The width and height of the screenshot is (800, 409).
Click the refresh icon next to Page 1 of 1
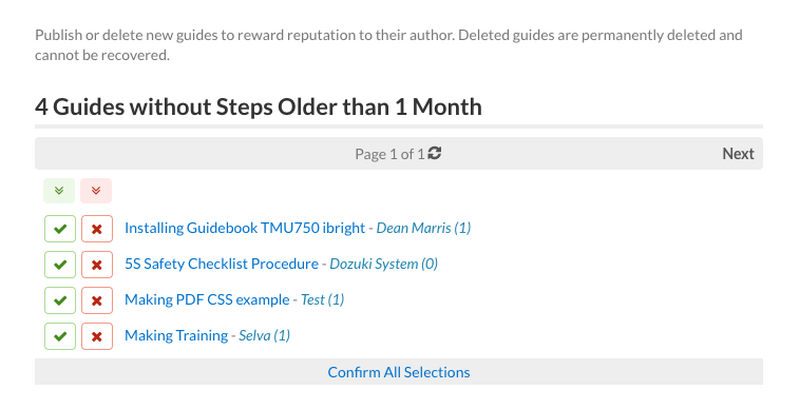click(x=434, y=153)
